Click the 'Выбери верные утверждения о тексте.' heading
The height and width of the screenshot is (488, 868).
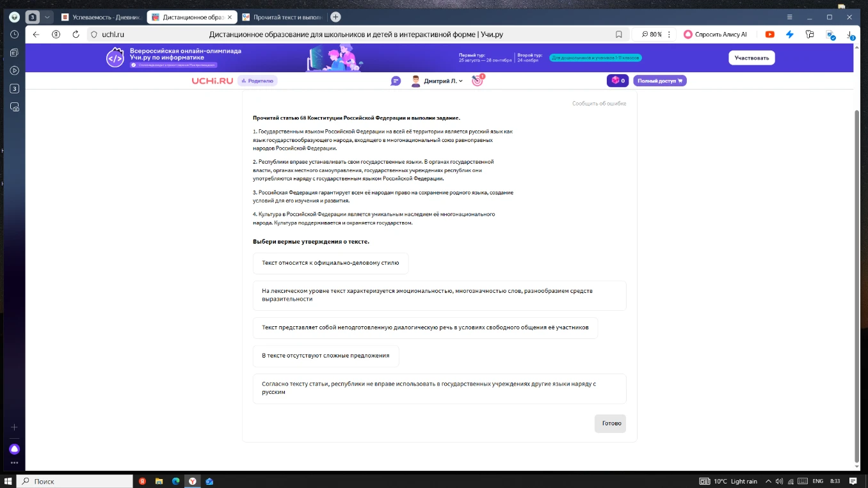click(x=311, y=241)
